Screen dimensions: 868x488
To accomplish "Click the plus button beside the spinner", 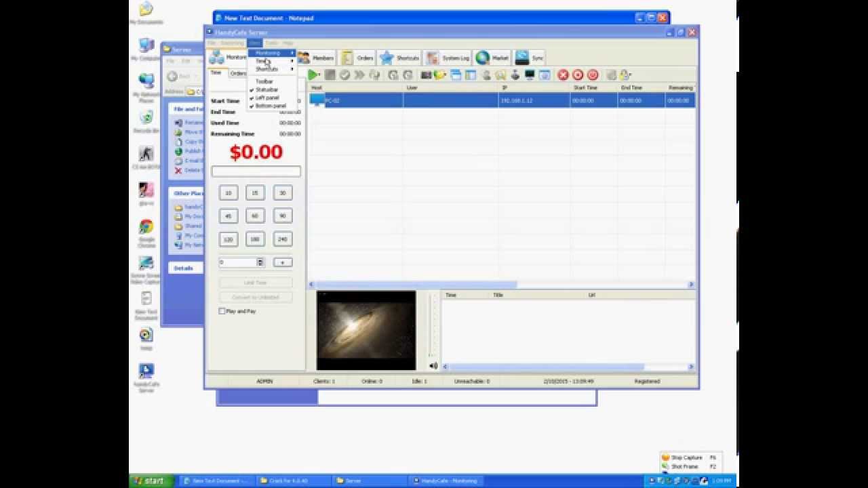I will point(283,262).
